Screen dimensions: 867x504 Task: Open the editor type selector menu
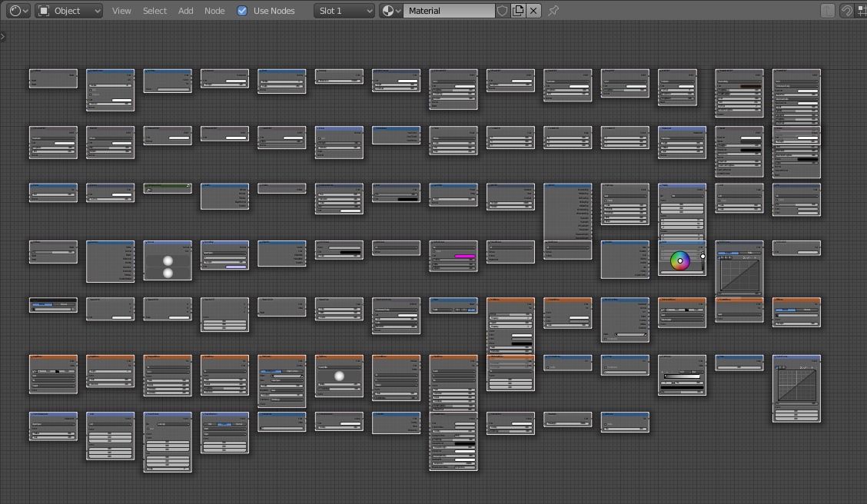click(x=18, y=11)
